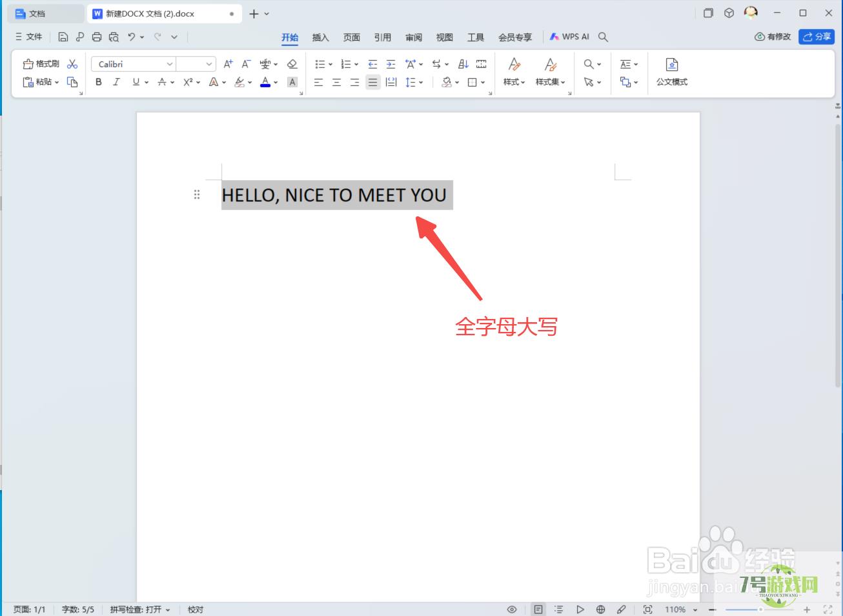This screenshot has height=616, width=843.
Task: Click the zoom slider in status bar
Action: click(760, 610)
